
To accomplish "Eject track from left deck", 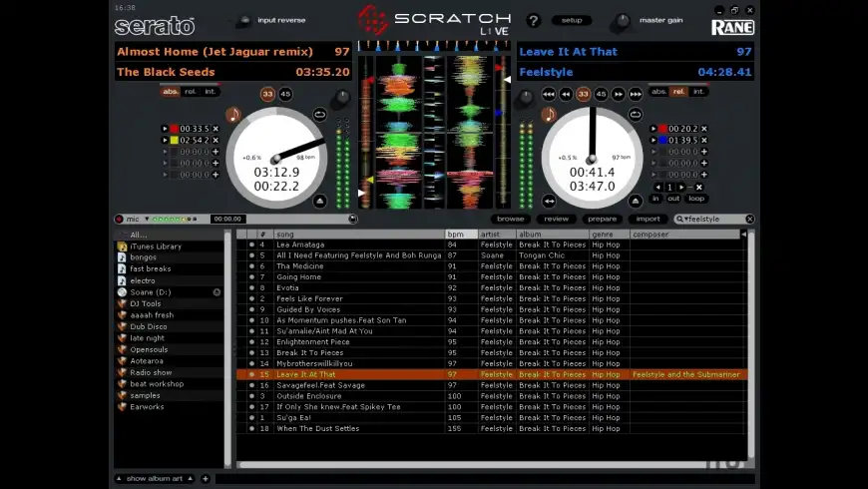I will coord(319,201).
